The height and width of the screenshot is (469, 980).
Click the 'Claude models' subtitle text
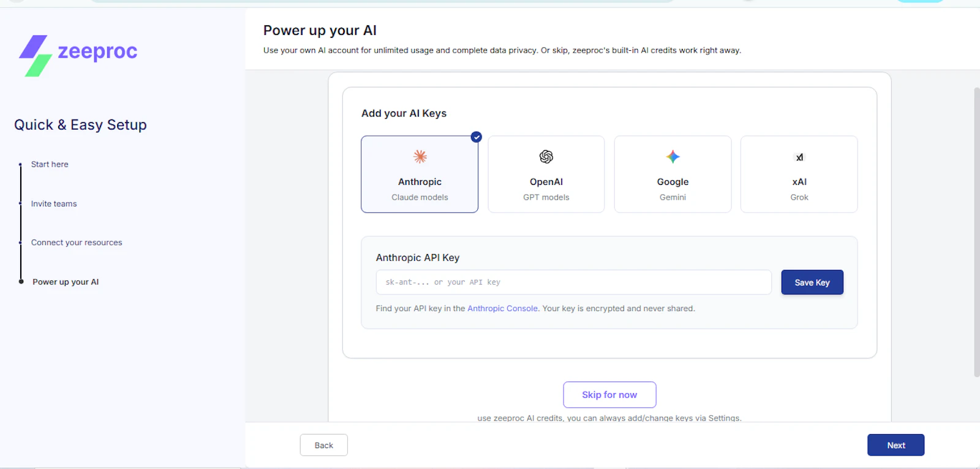(x=420, y=197)
